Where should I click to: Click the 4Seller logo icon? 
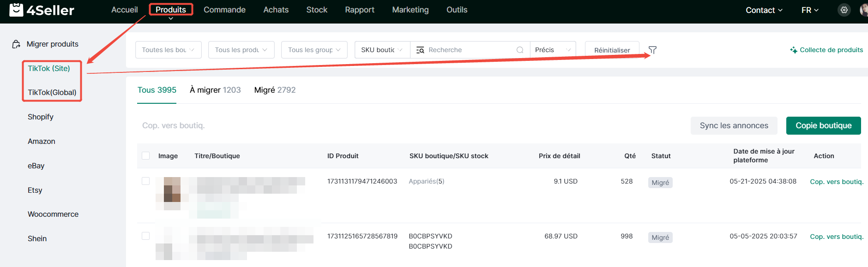pos(16,10)
